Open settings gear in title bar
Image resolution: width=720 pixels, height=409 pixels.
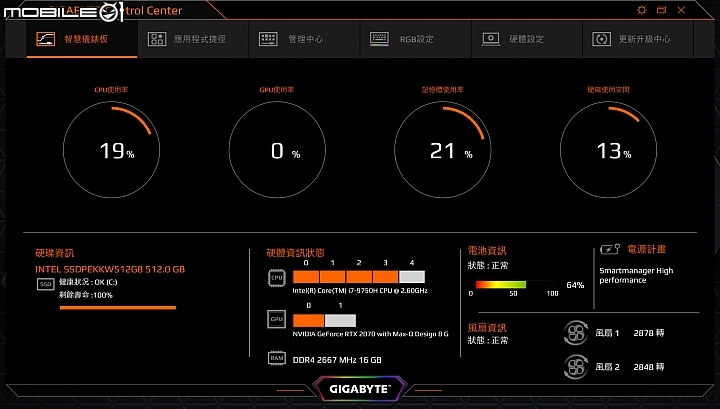pyautogui.click(x=641, y=10)
